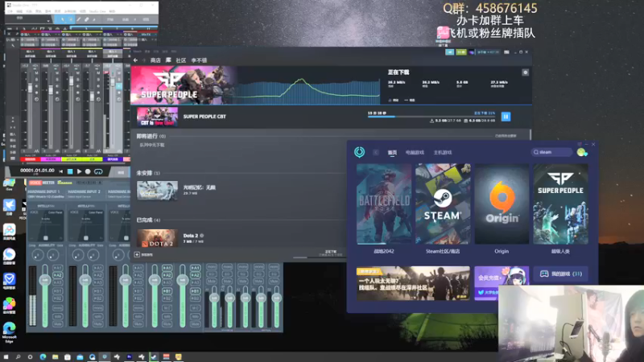The width and height of the screenshot is (644, 362).
Task: Open Steam download settings gear
Action: (526, 72)
